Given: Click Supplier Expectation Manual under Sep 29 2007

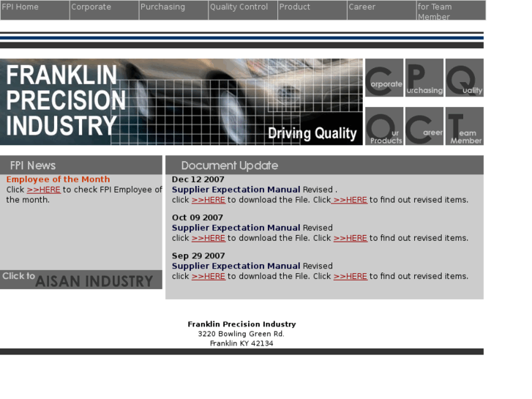Looking at the screenshot, I should coord(236,266).
